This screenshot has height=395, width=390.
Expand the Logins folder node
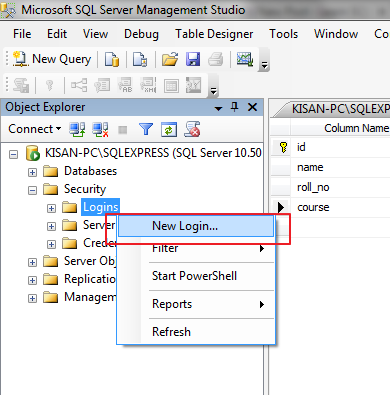pyautogui.click(x=51, y=208)
